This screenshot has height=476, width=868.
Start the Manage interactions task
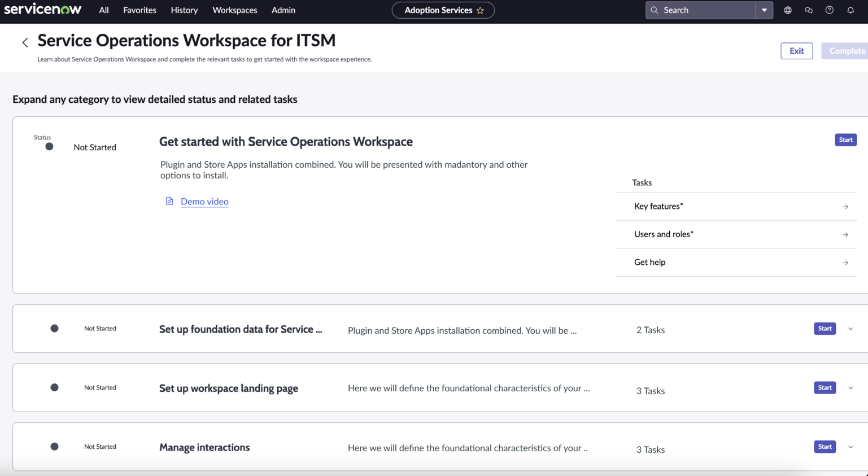825,447
